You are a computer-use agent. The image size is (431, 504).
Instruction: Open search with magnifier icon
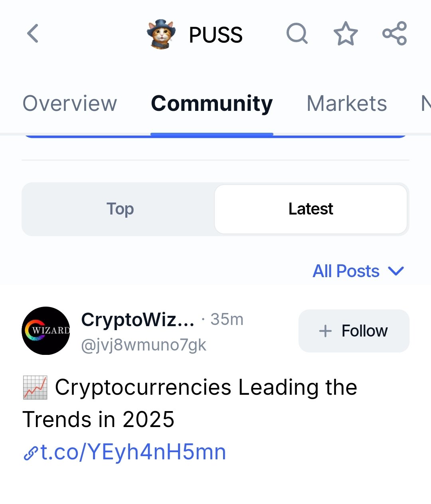297,33
